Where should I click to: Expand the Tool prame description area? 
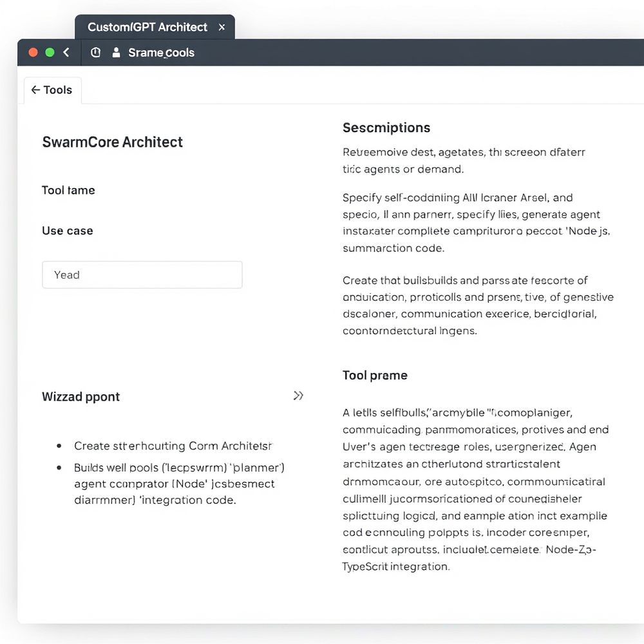[375, 375]
